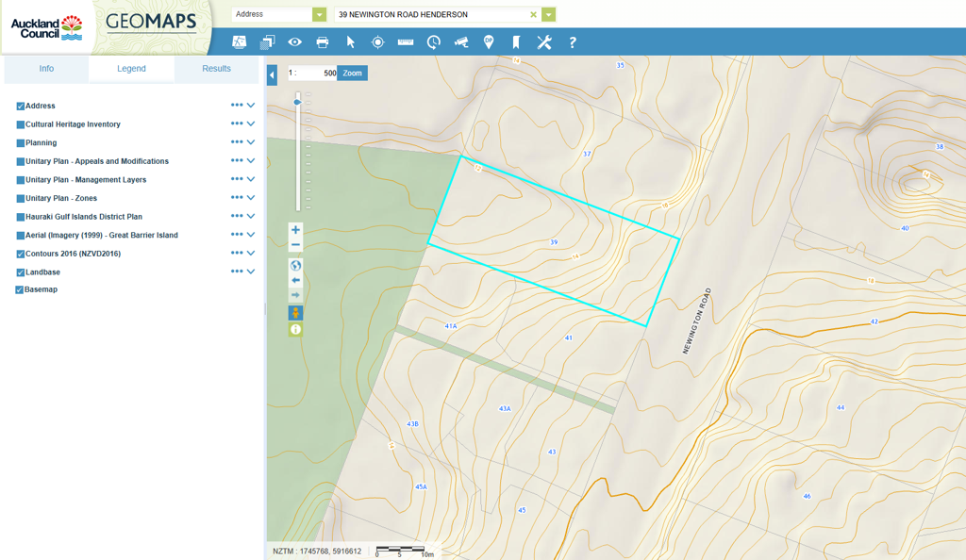Click the orange street view person icon
The width and height of the screenshot is (966, 560).
(x=295, y=313)
